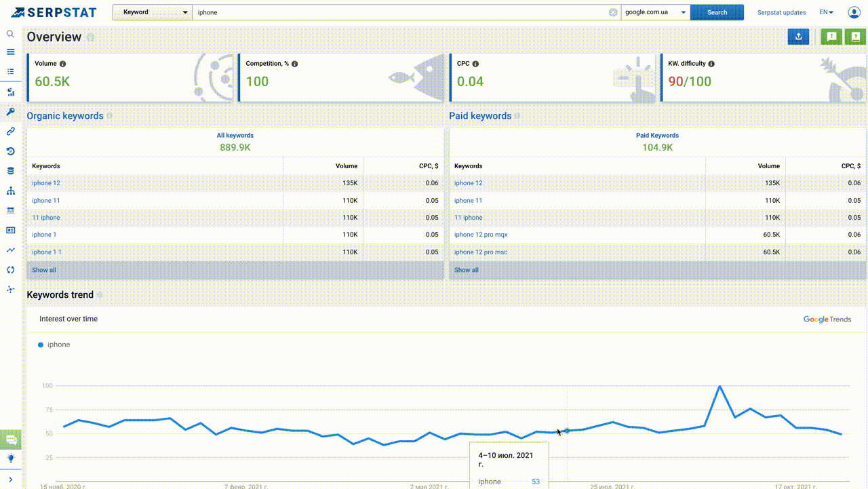Expand the sidebar with bottom chevron arrow

tap(10, 480)
